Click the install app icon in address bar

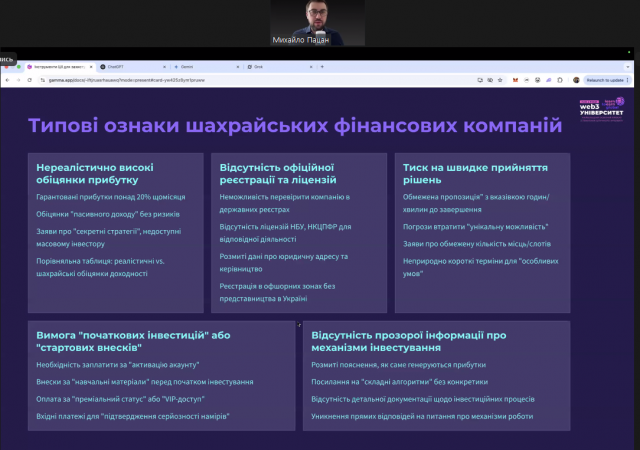[480, 80]
